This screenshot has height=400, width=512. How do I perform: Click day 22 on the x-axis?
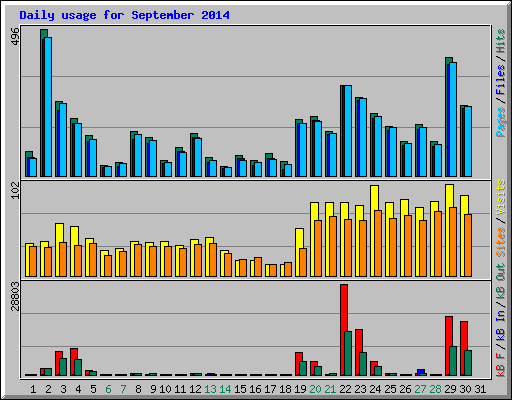click(x=345, y=389)
